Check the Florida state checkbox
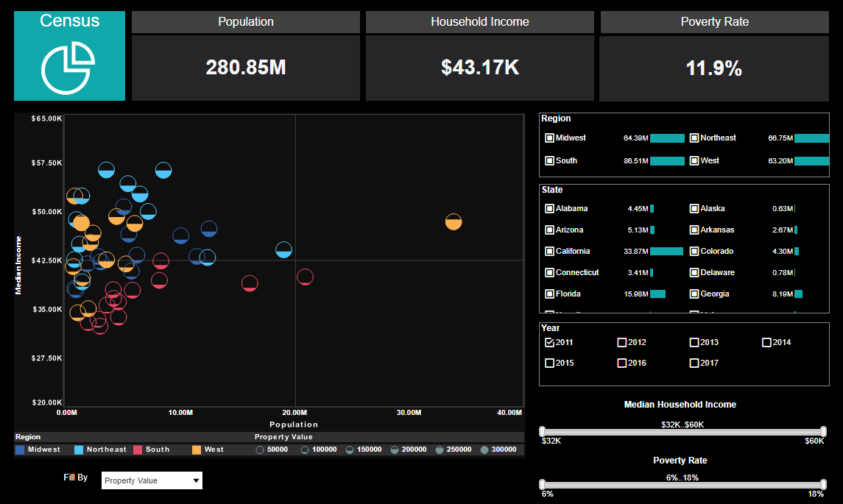Viewport: 843px width, 504px height. click(549, 294)
